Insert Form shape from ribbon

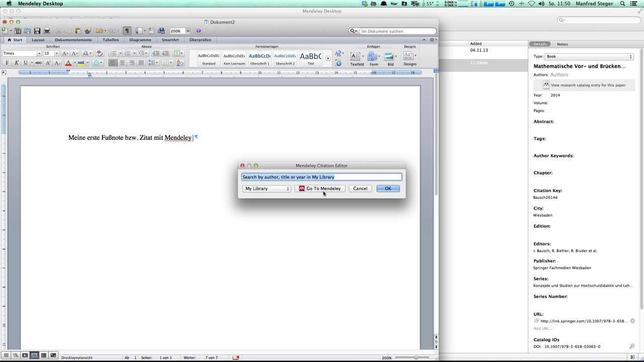point(374,58)
